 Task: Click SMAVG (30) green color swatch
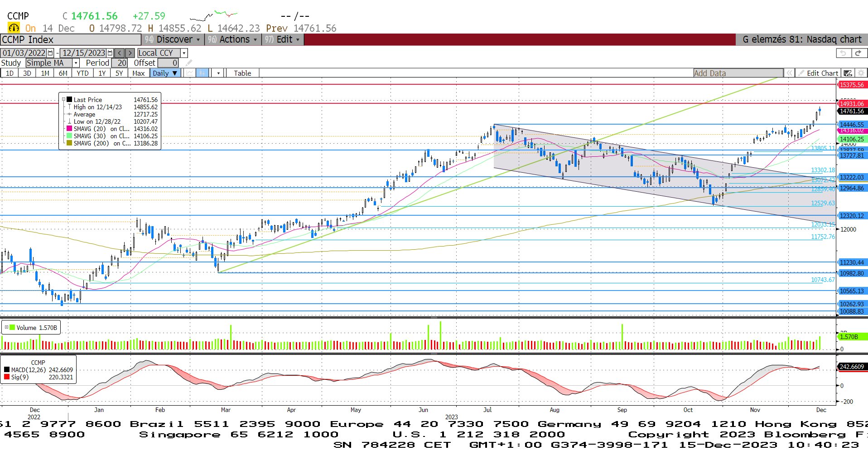coord(69,136)
